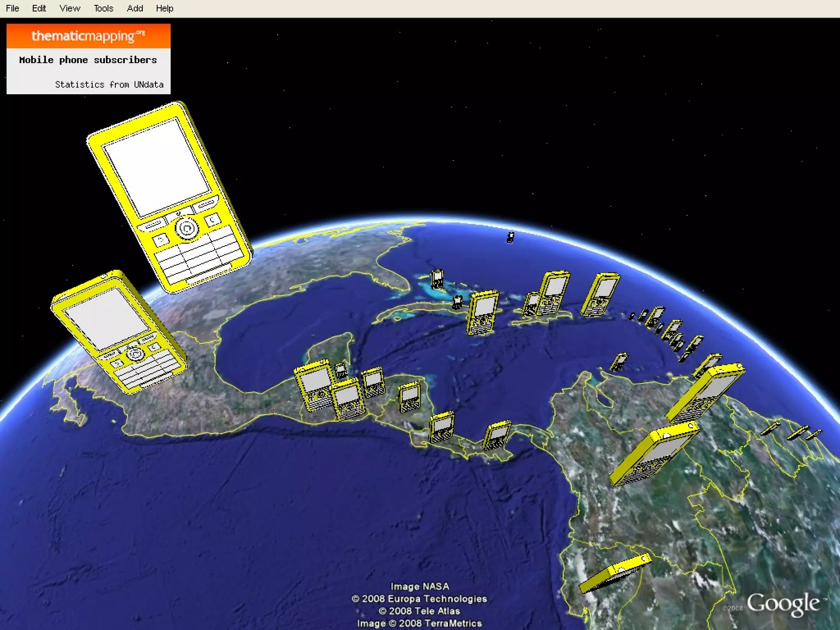Select the large tilted phone over Venezuela
The height and width of the screenshot is (630, 840).
705,393
